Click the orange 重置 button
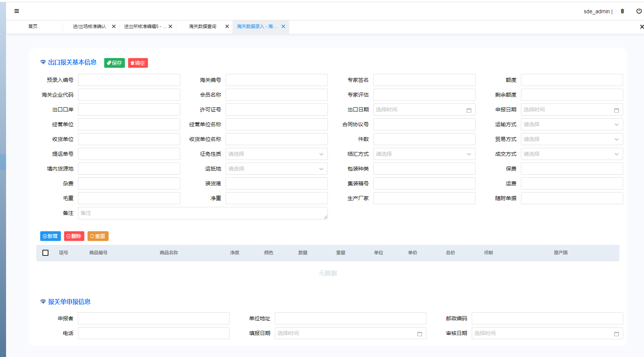Viewport: 644px width, 357px height. click(x=98, y=236)
